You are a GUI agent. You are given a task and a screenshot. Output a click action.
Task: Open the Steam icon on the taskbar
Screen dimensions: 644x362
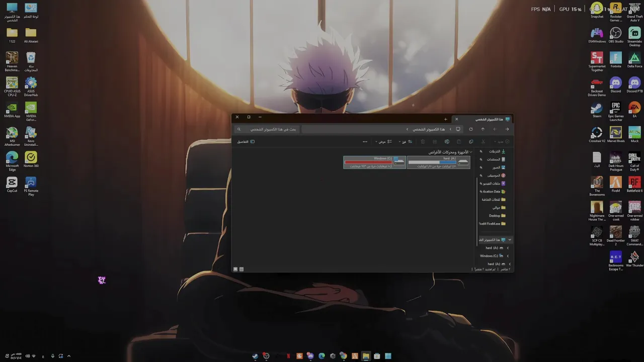255,356
